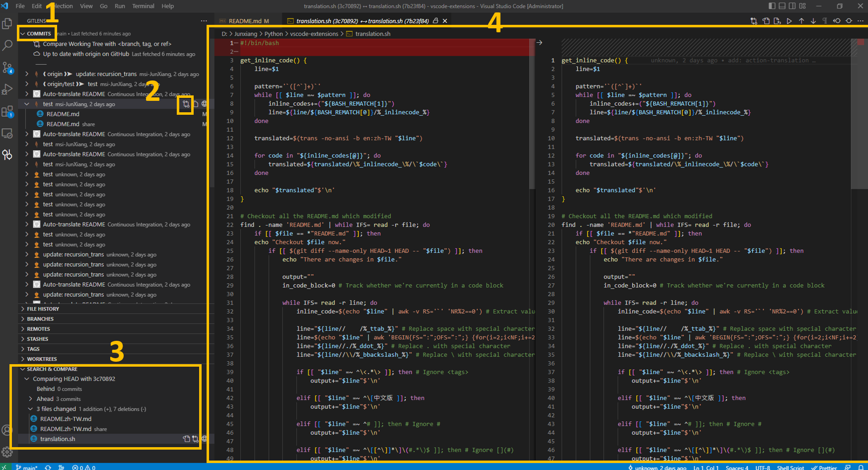Open the File menu
The width and height of the screenshot is (868, 470).
click(x=20, y=6)
